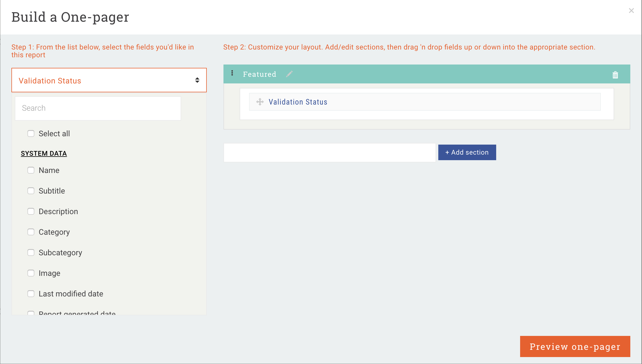Click the Featured section drag handle dots
The height and width of the screenshot is (364, 642).
pyautogui.click(x=232, y=73)
